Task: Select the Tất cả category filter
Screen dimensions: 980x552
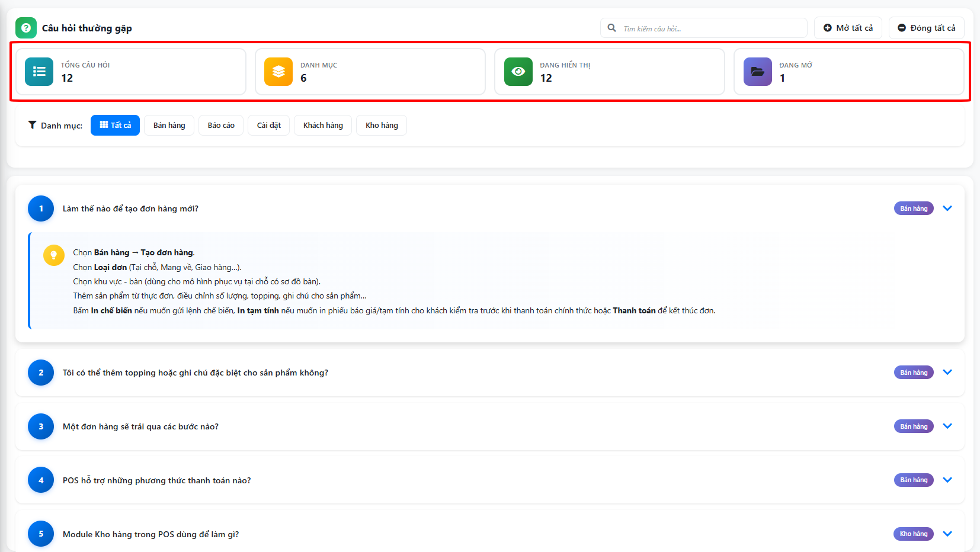Action: point(115,125)
